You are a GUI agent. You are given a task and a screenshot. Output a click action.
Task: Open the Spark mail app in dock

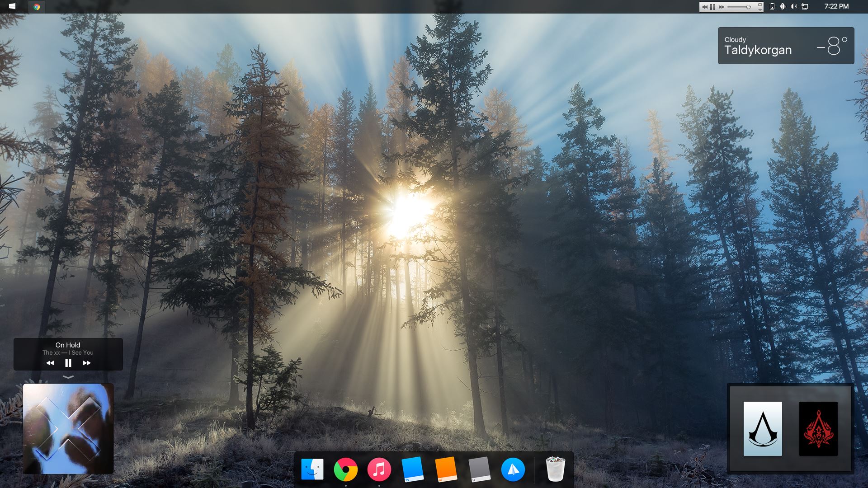513,470
